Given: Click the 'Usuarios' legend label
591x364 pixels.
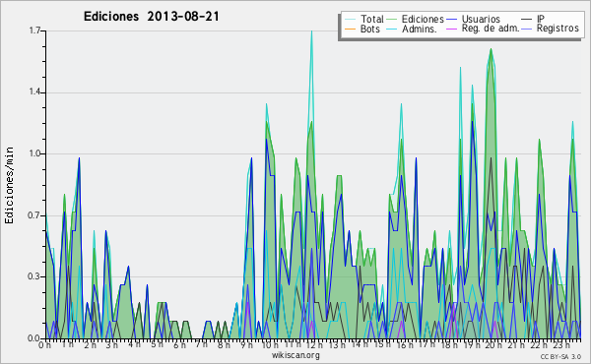Looking at the screenshot, I should (481, 19).
